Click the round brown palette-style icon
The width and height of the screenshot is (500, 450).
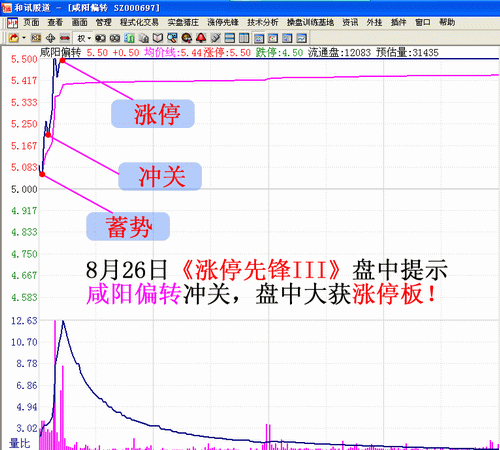pyautogui.click(x=187, y=38)
